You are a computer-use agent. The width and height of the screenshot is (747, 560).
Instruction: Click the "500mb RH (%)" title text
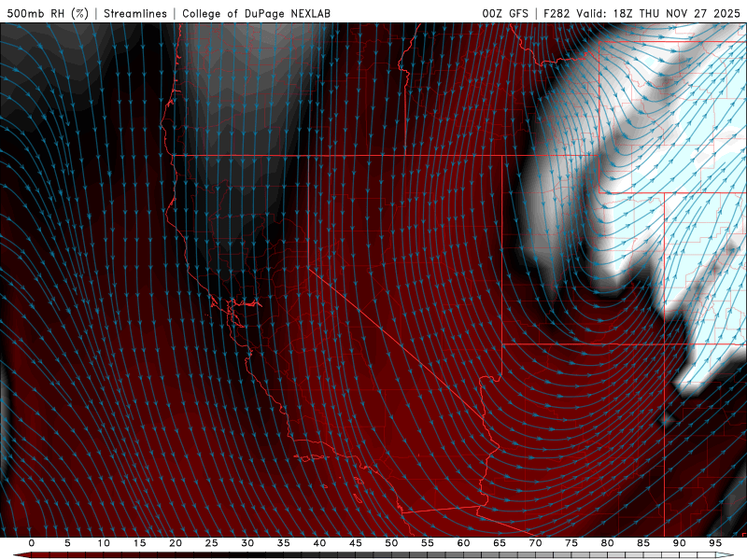point(48,13)
